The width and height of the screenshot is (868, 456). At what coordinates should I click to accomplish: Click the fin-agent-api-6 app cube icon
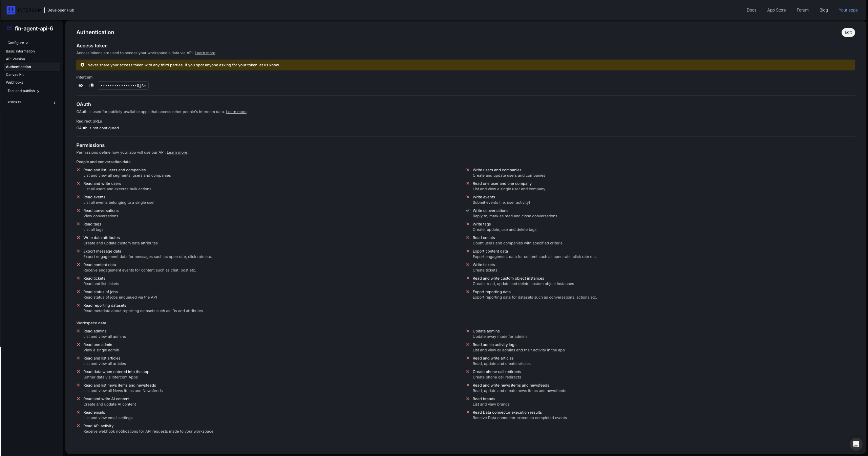(x=10, y=28)
